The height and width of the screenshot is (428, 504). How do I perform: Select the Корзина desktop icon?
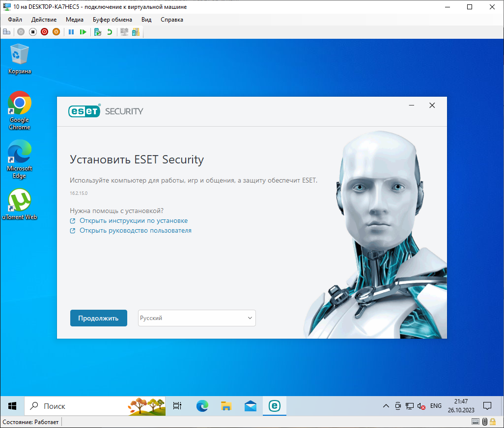20,59
